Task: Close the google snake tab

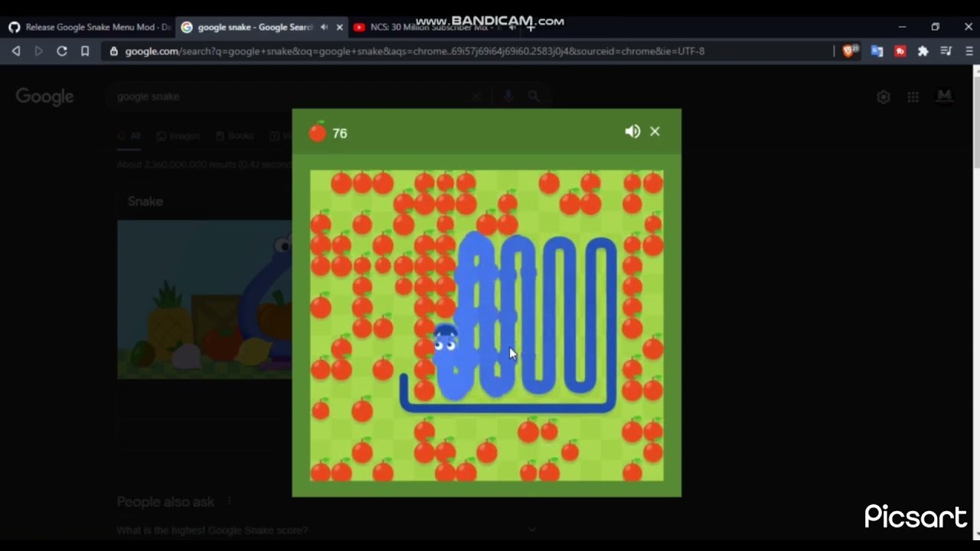Action: tap(340, 27)
